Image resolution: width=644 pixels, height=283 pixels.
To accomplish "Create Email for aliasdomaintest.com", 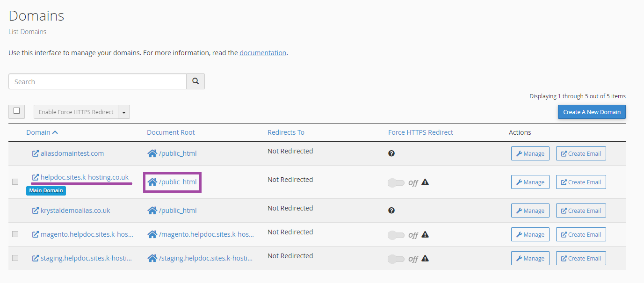I will (581, 153).
